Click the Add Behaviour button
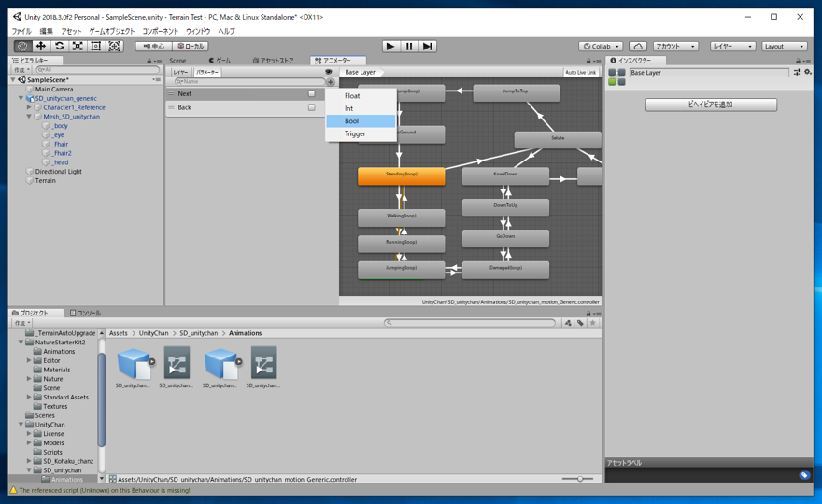 coord(711,105)
